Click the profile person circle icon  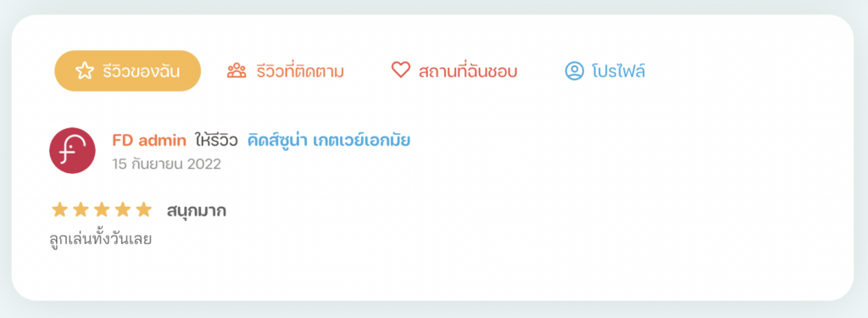coord(575,71)
